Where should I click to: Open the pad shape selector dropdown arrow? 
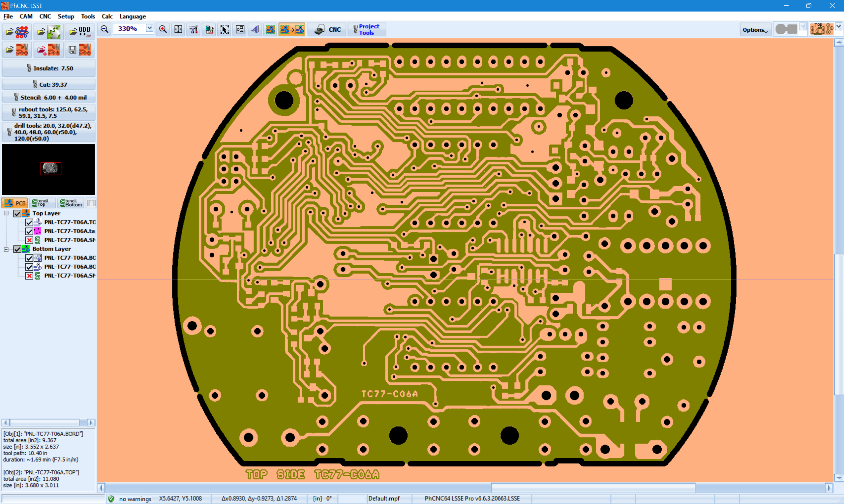tap(803, 26)
